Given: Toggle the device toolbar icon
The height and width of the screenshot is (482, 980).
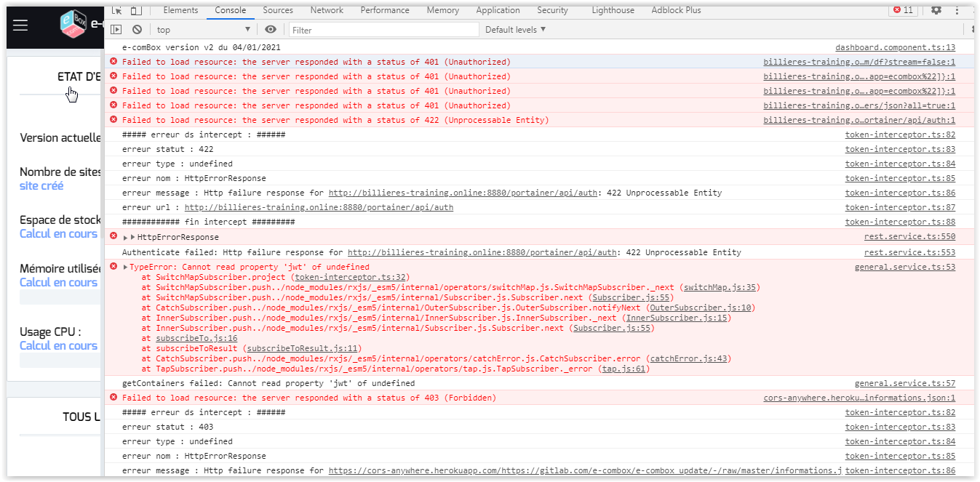Looking at the screenshot, I should click(x=136, y=10).
